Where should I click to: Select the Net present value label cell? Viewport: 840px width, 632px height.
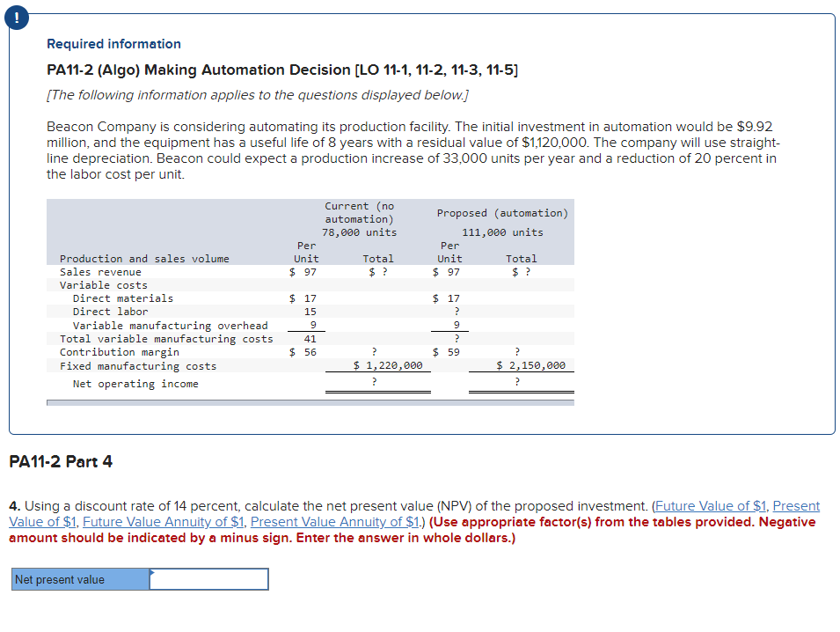pyautogui.click(x=80, y=579)
